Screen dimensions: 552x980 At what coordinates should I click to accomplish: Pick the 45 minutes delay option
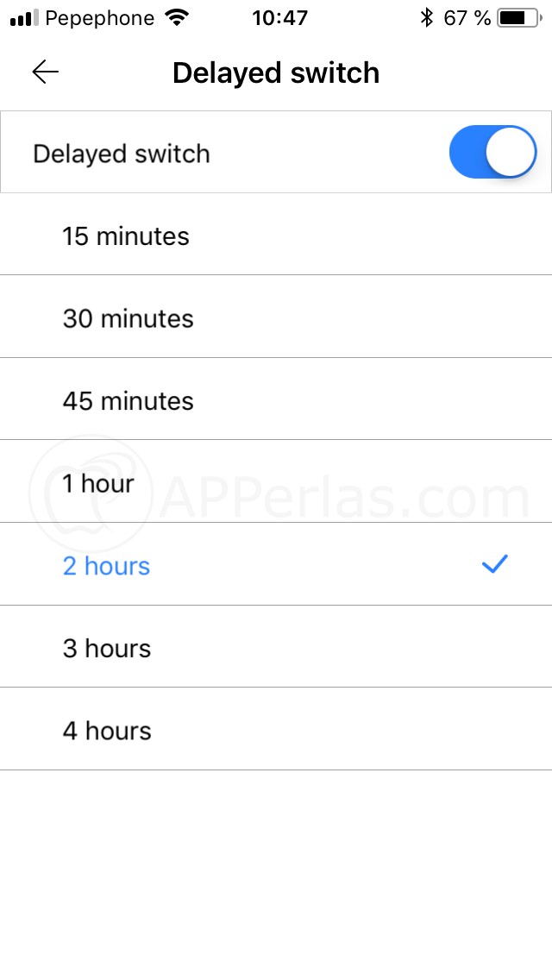[128, 401]
